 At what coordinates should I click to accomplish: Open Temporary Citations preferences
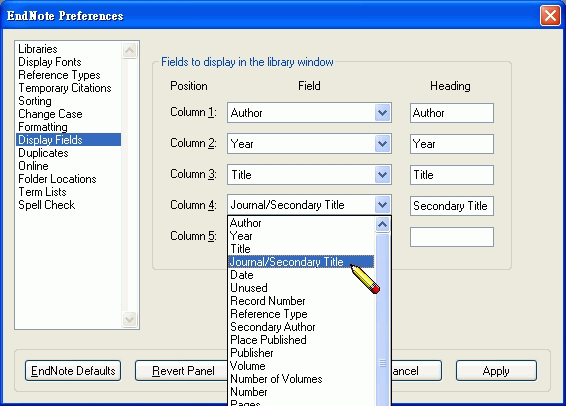click(68, 88)
